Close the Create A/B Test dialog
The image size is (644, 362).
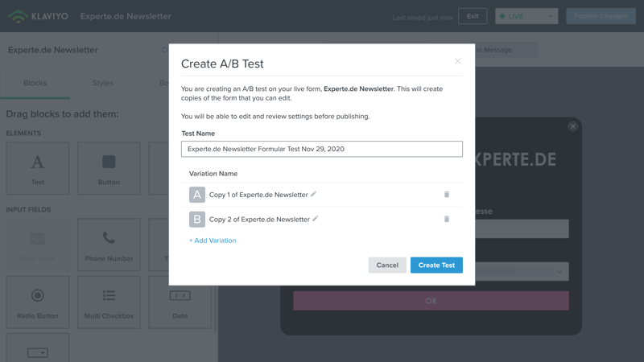tap(457, 61)
